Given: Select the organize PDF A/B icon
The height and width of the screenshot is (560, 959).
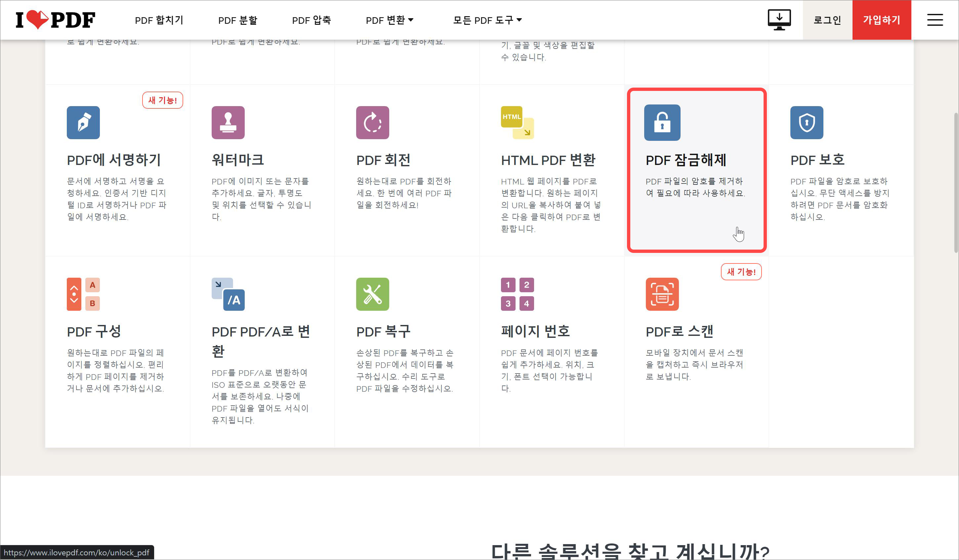Looking at the screenshot, I should click(83, 294).
